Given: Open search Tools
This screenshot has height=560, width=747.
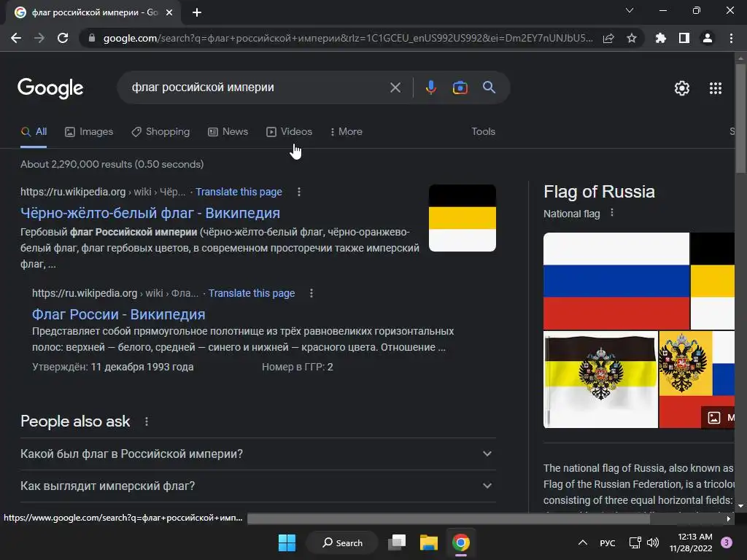Looking at the screenshot, I should coord(483,131).
